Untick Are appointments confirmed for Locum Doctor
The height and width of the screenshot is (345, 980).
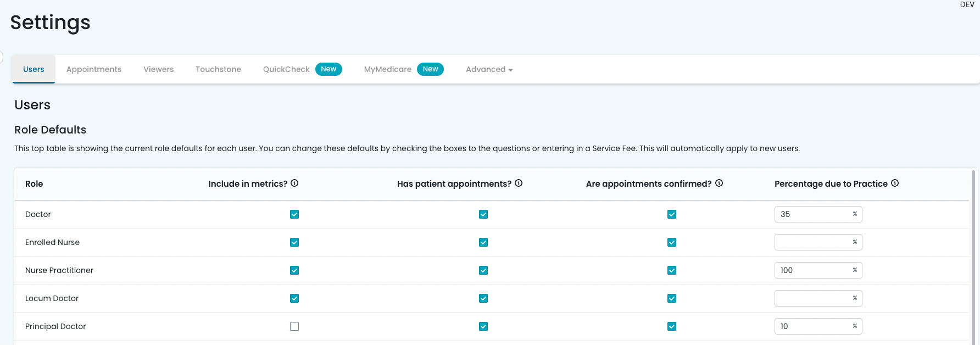click(672, 298)
